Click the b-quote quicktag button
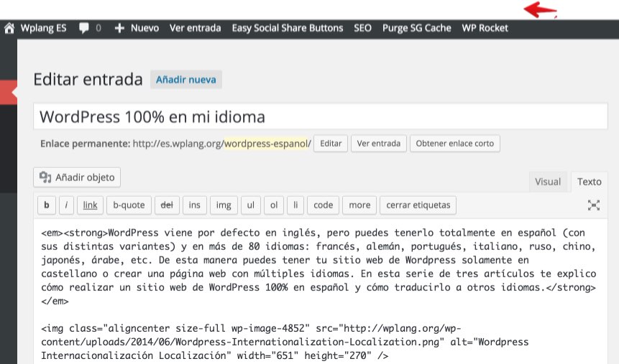Image resolution: width=619 pixels, height=364 pixels. pyautogui.click(x=129, y=205)
